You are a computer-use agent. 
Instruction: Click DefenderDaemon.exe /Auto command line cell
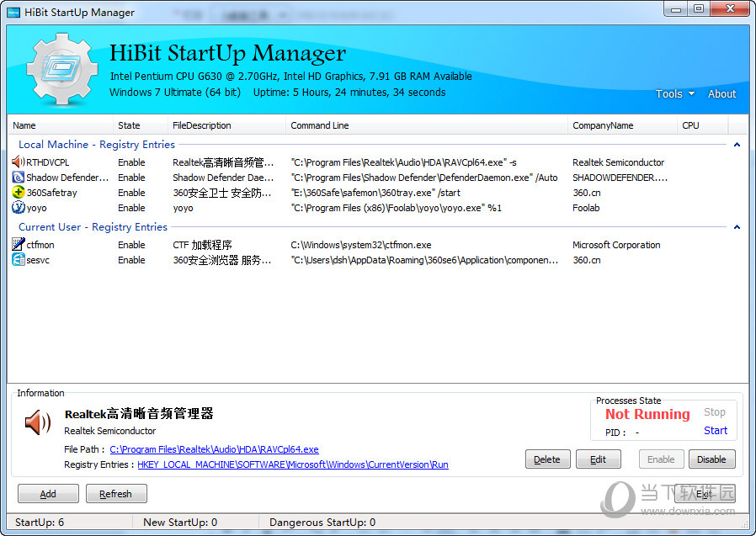pos(424,178)
